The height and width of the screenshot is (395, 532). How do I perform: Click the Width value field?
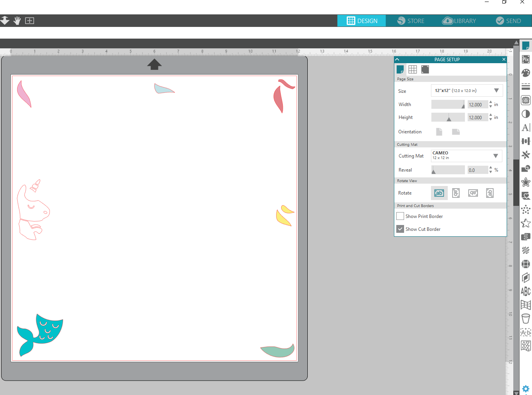[477, 105]
